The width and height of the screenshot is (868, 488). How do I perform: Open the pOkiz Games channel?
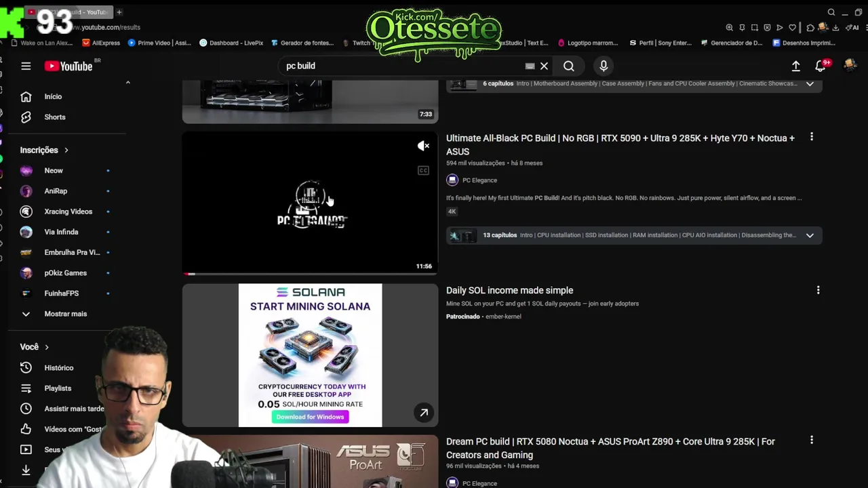(x=65, y=272)
